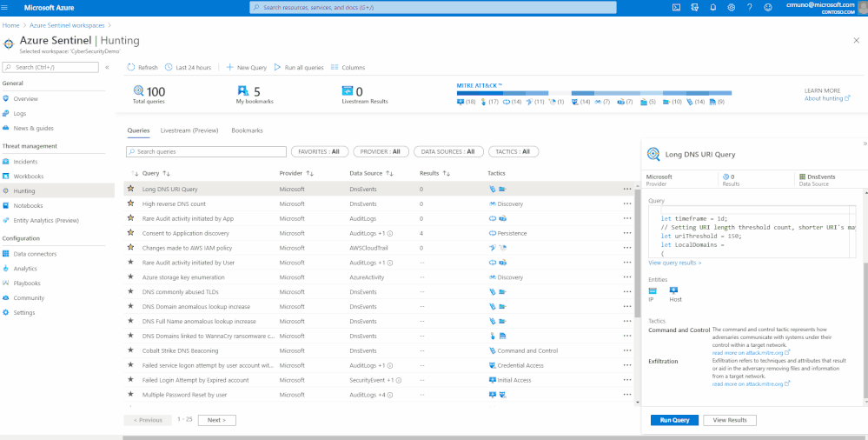Viewport: 868px width, 440px height.
Task: Open the DATA SOURCES filter dropdown
Action: pyautogui.click(x=448, y=151)
